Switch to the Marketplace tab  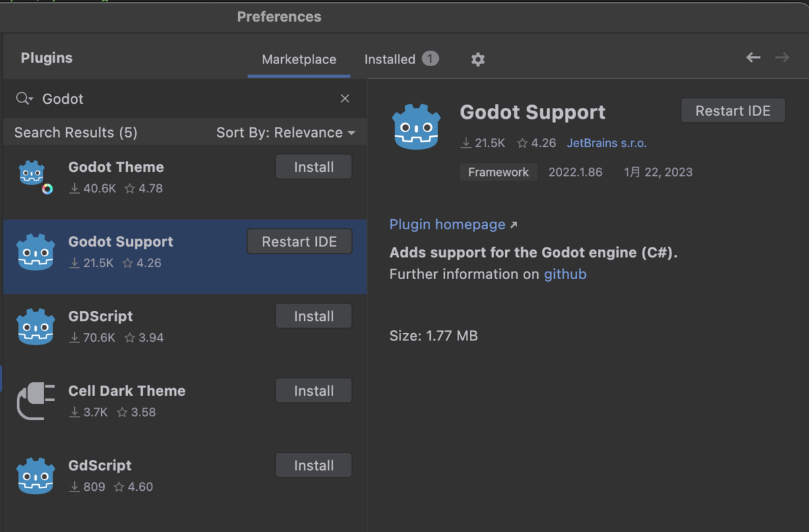click(x=299, y=59)
